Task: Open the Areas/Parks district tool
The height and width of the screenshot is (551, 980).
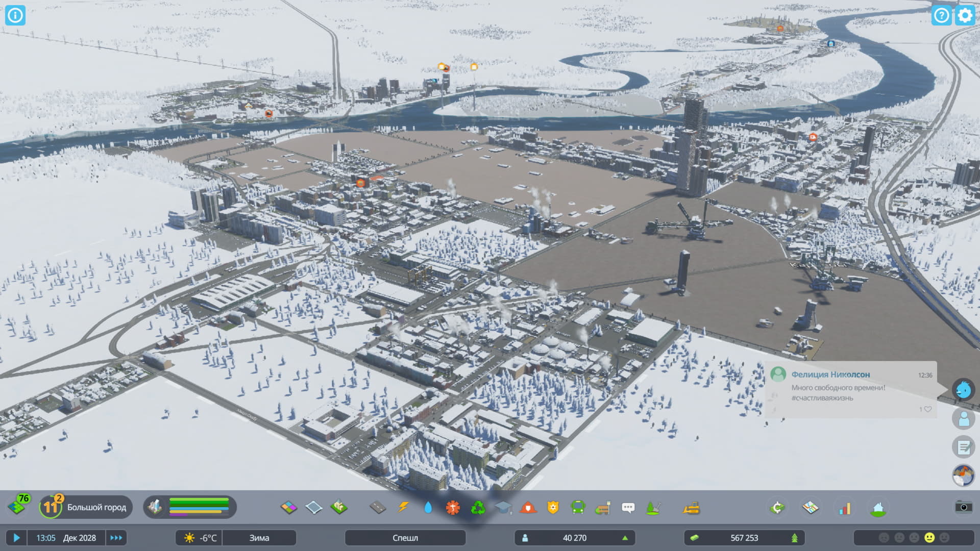Action: point(339,507)
